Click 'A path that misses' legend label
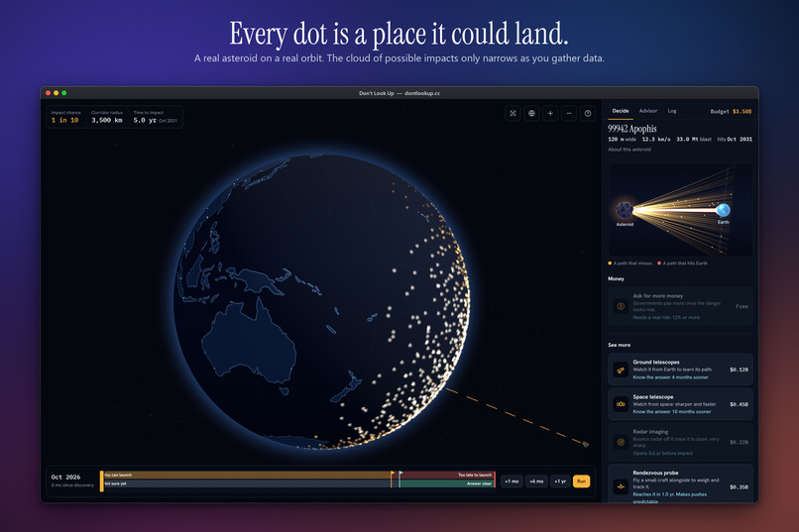This screenshot has width=799, height=532. coord(632,264)
